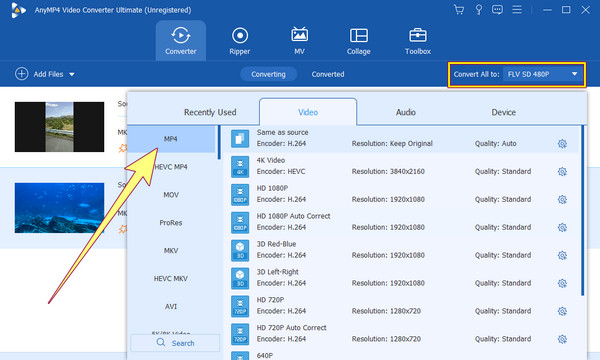
Task: Select the 'Same as source' preset text
Action: (x=282, y=132)
